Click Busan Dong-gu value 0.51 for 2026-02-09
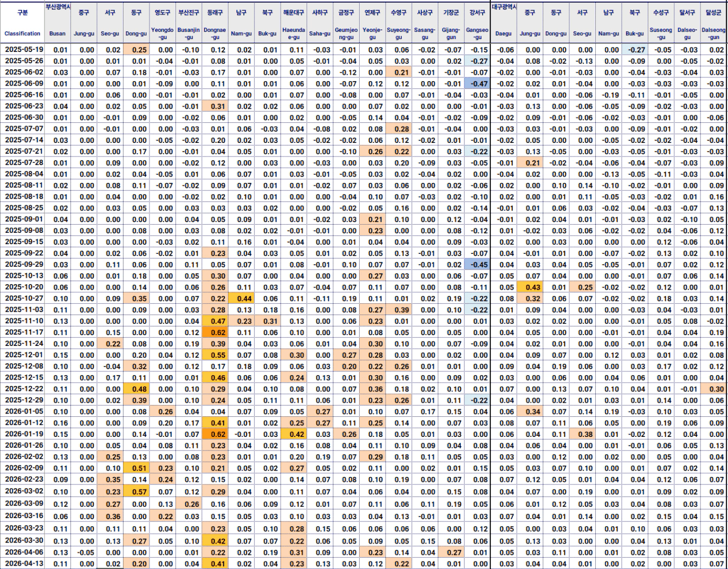 coord(137,468)
